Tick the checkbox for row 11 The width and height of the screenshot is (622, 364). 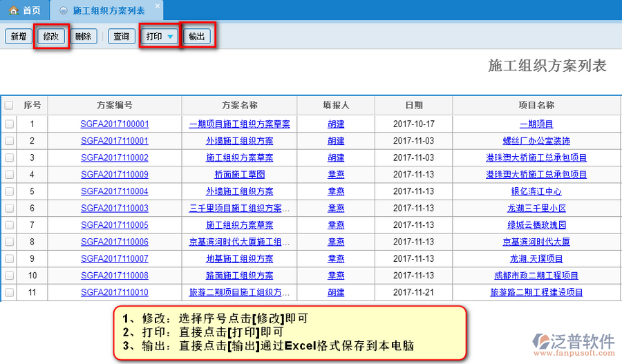click(9, 292)
